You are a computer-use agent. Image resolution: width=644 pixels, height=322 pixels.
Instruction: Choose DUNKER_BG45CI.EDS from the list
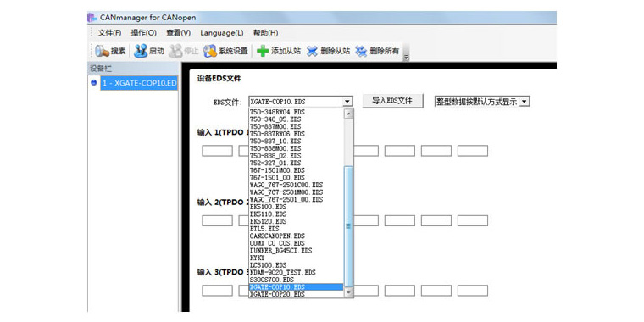(296, 251)
